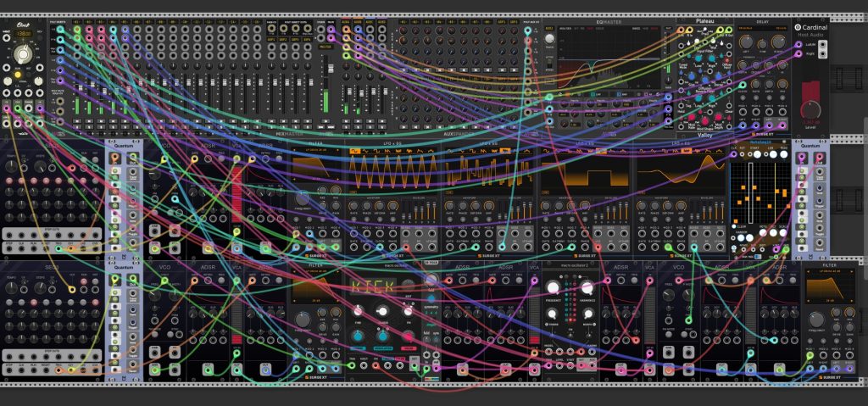Viewport: 868px width, 406px height.
Task: Click the Cardinal logo on Host Audio
Action: point(798,26)
